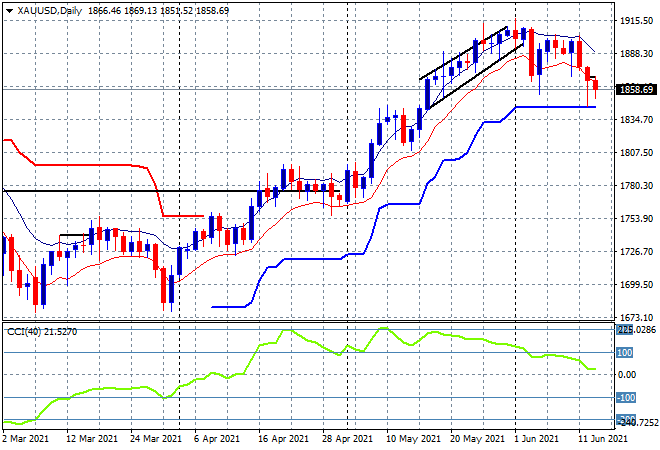Click the 2 Mar 2021 date label
The height and width of the screenshot is (450, 660).
25,439
